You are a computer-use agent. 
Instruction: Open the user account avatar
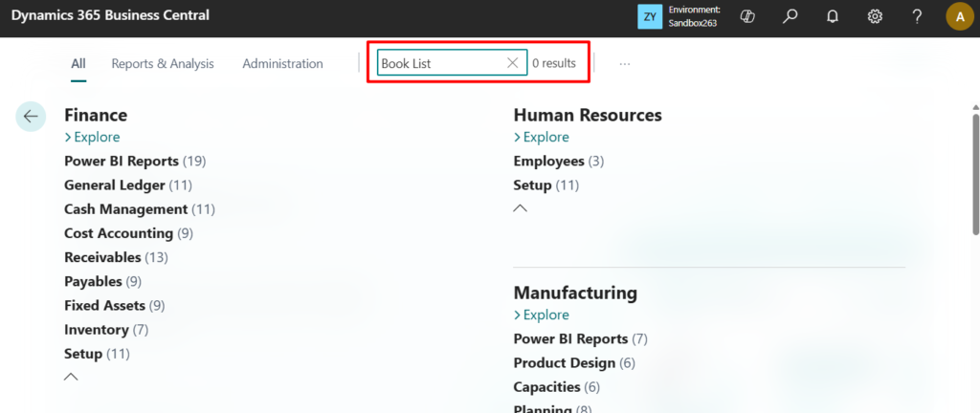[959, 16]
